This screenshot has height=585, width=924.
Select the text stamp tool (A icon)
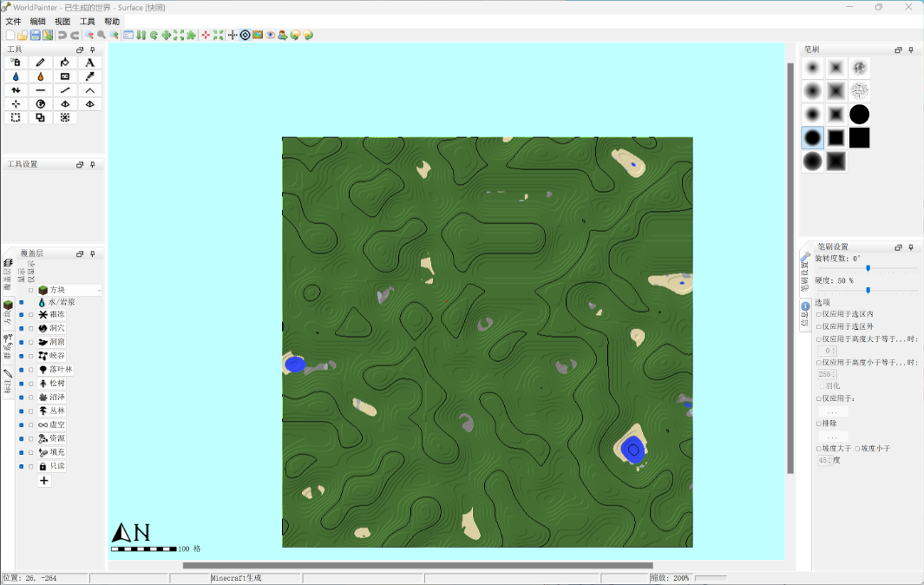(x=88, y=62)
